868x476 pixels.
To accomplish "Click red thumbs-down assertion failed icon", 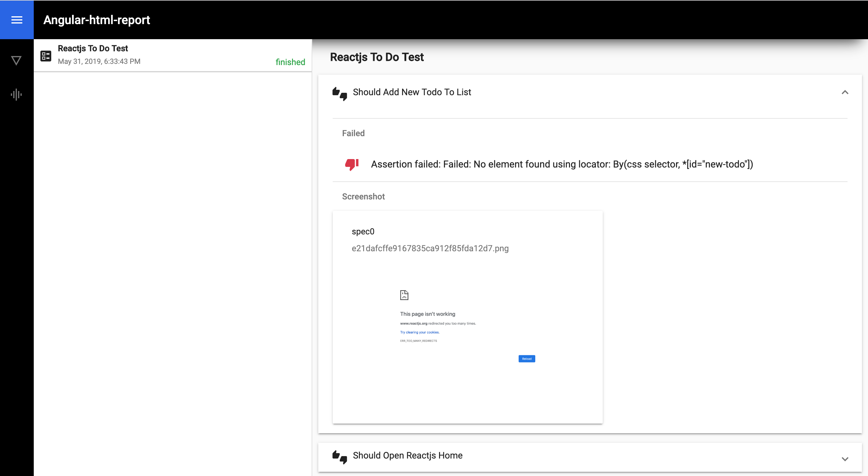I will pos(351,164).
